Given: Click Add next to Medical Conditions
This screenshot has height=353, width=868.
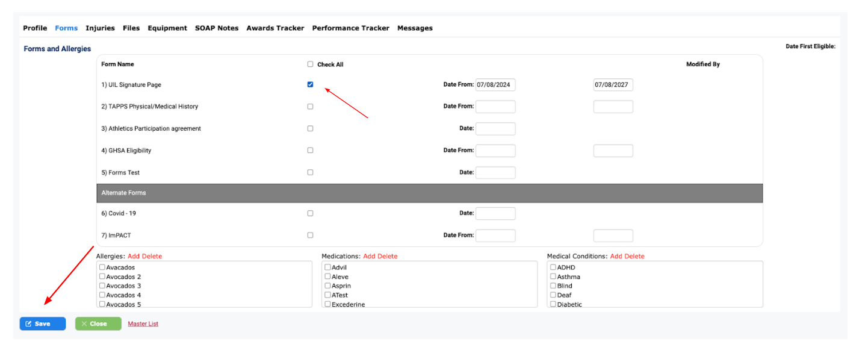Looking at the screenshot, I should 616,257.
